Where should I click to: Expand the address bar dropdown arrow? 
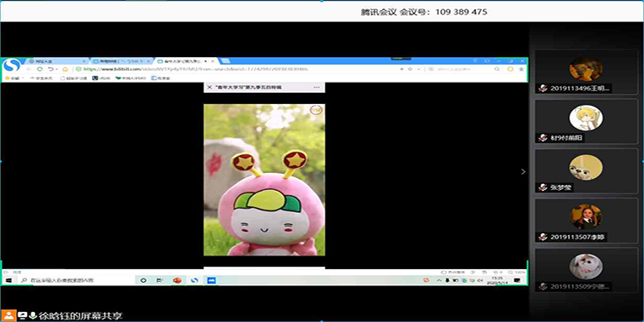pyautogui.click(x=418, y=69)
